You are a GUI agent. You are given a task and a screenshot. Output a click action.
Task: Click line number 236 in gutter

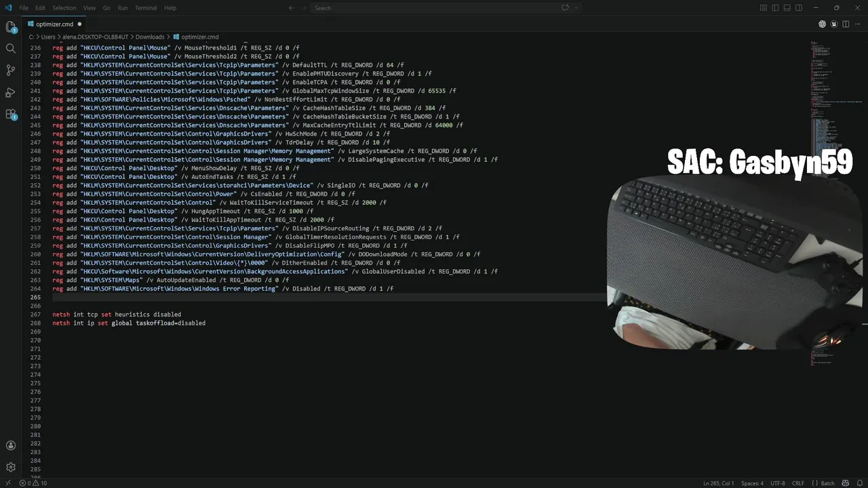[x=36, y=48]
